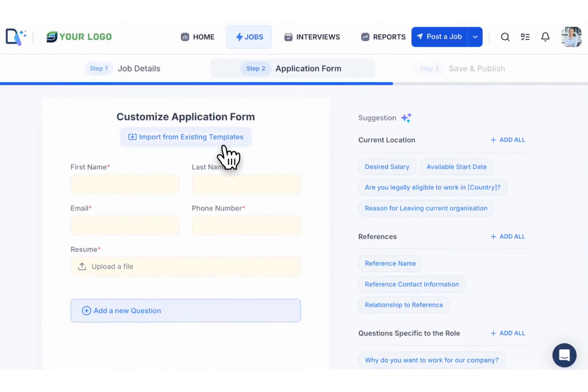Open the notification bell
Image resolution: width=588 pixels, height=392 pixels.
click(x=545, y=37)
